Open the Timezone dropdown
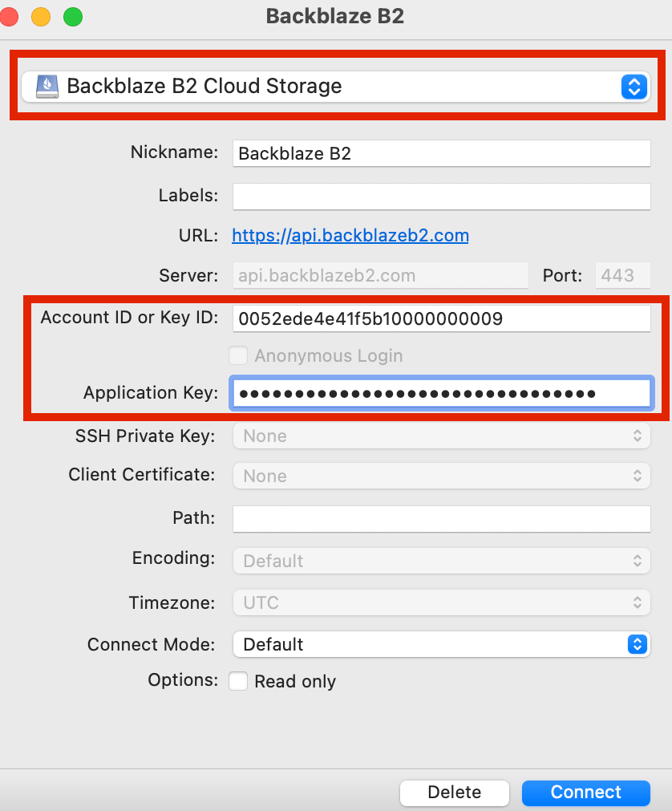This screenshot has width=672, height=811. click(x=441, y=602)
